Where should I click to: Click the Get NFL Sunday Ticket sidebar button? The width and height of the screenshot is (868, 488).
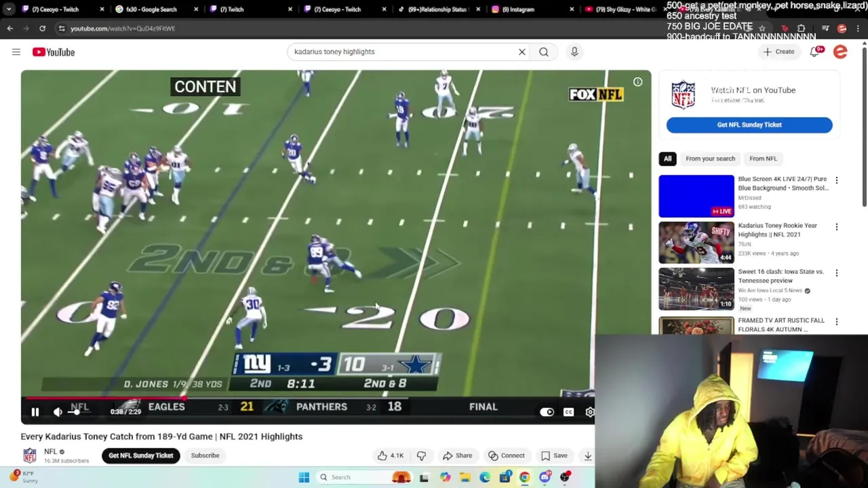[x=749, y=125]
